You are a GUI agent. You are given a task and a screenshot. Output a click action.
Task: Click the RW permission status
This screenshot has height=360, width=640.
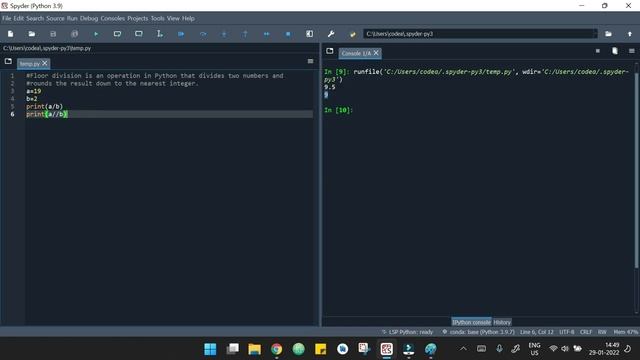(x=602, y=332)
